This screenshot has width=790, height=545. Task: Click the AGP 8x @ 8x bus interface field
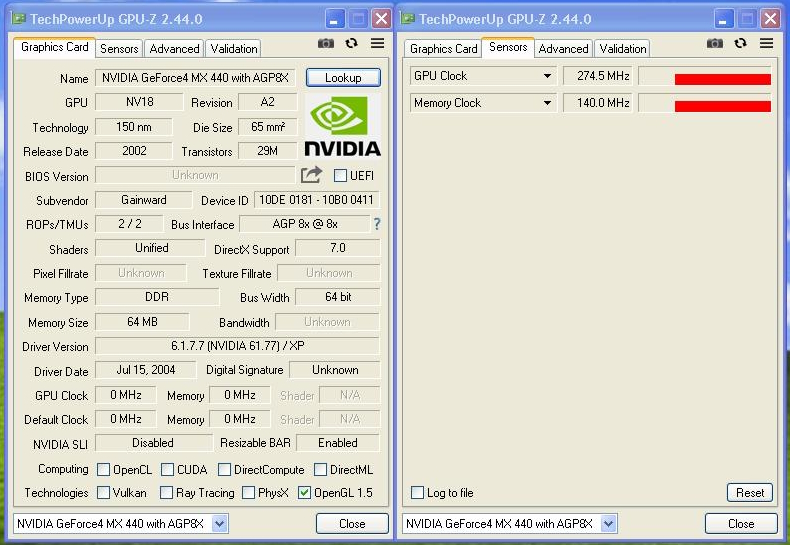pyautogui.click(x=305, y=224)
